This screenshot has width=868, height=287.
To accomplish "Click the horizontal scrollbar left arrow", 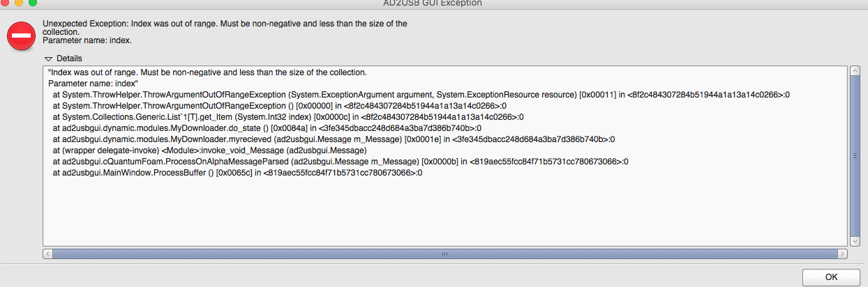I will [x=47, y=254].
